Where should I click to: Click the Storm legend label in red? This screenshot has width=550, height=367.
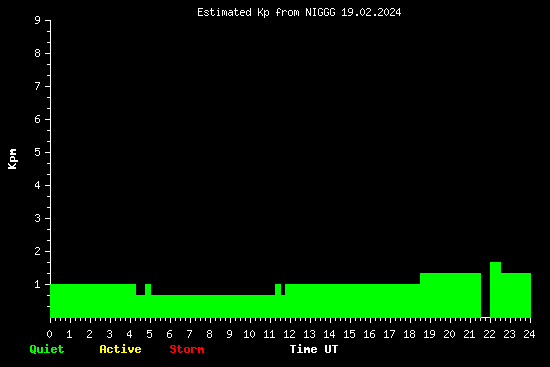pos(187,349)
